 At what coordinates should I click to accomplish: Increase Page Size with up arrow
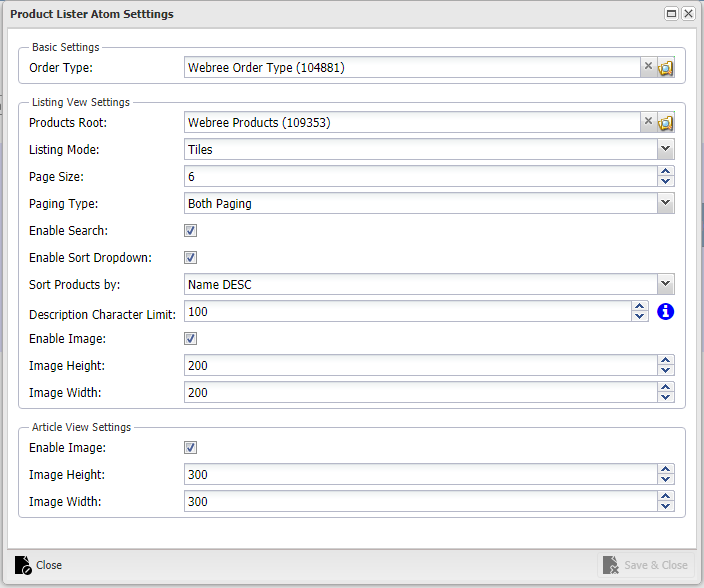[x=665, y=171]
